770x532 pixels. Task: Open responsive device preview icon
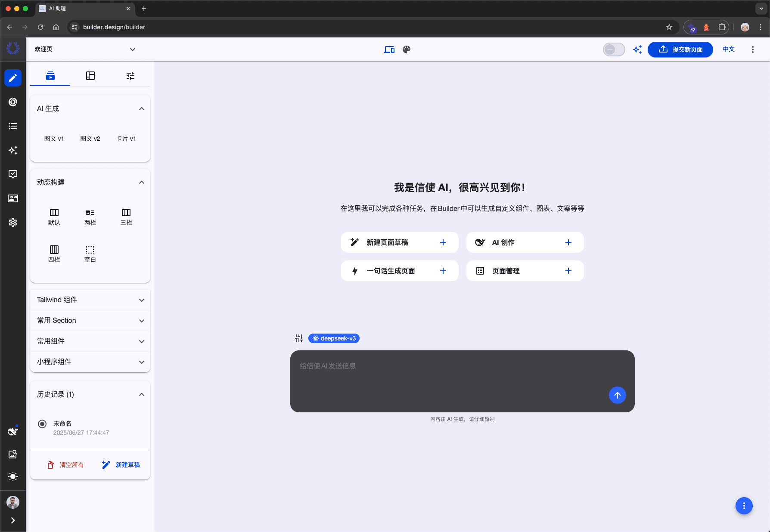(389, 49)
